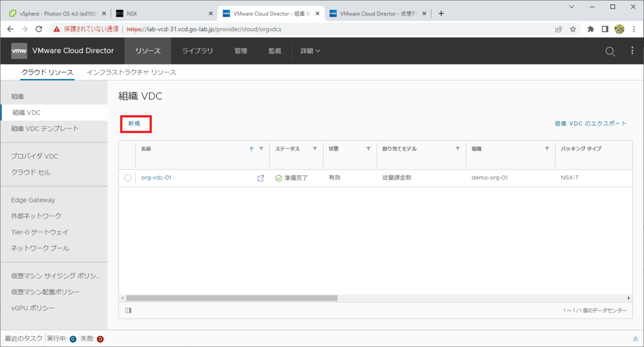Select 組織 in the sidebar
The height and width of the screenshot is (347, 644).
tap(18, 96)
